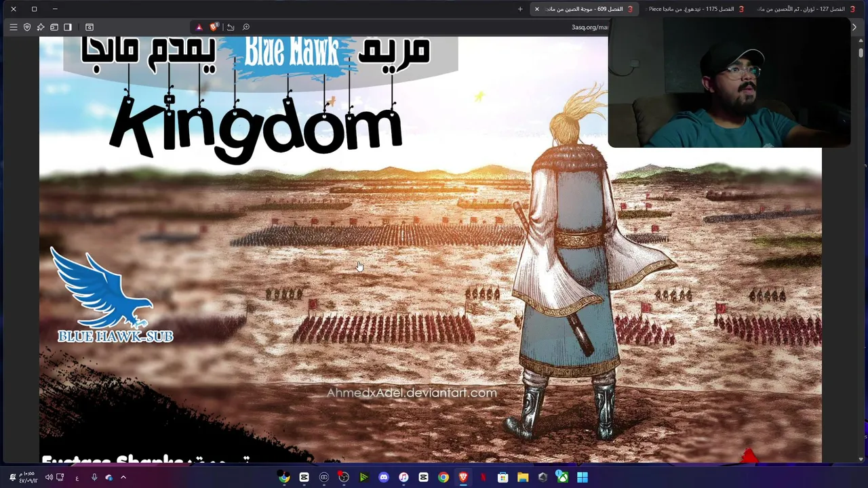Screen dimensions: 868x488
Task: Expand hidden system tray icons chevron
Action: click(x=123, y=477)
